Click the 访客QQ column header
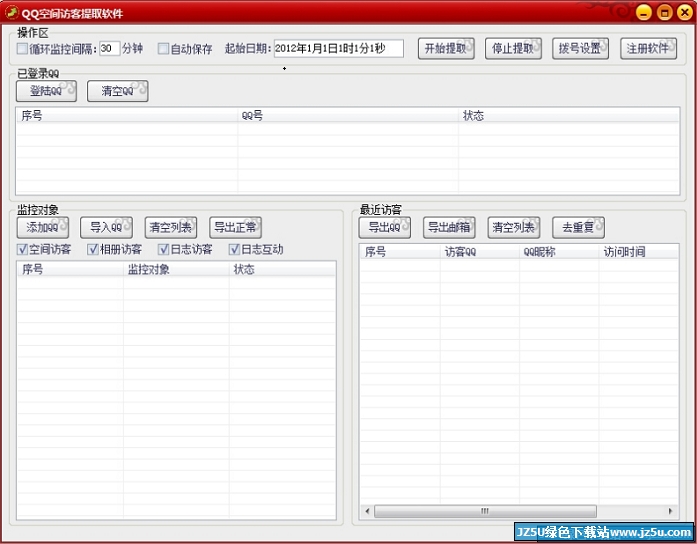 coord(480,252)
